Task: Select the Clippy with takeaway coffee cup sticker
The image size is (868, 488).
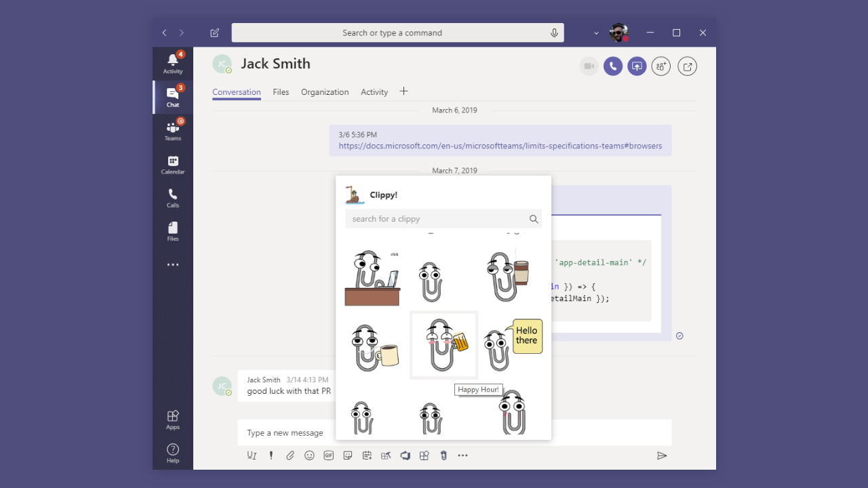Action: pos(508,276)
